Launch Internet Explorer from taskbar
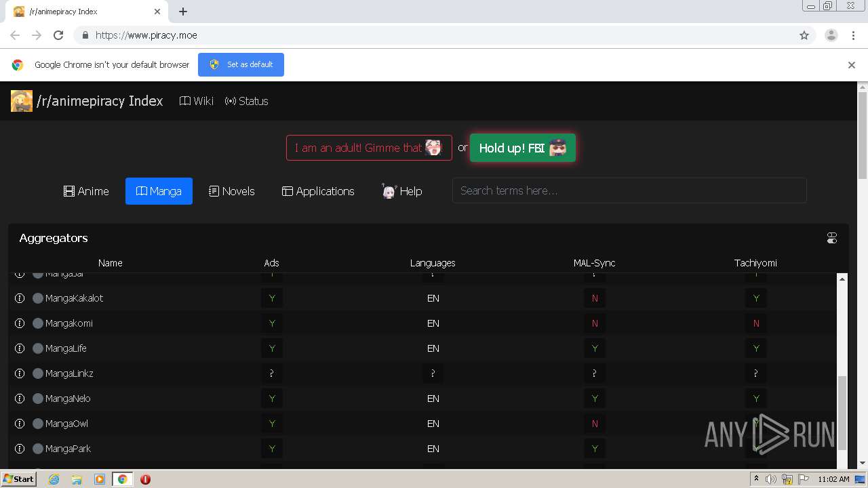 tap(54, 479)
